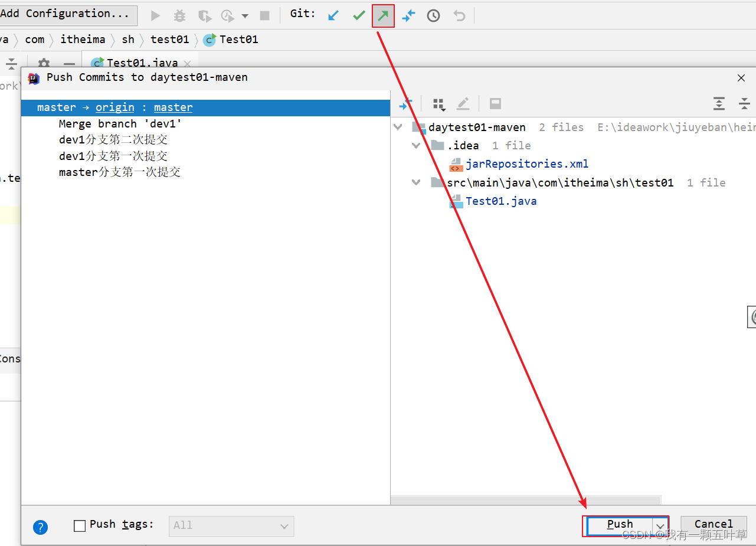Open the profiler dropdown arrow
The width and height of the screenshot is (756, 546).
tap(245, 16)
